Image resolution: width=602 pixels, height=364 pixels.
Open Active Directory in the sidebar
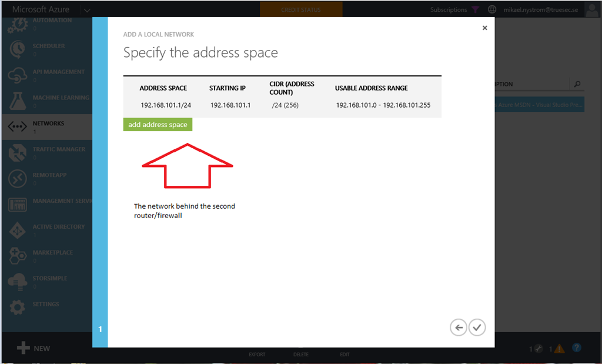point(47,231)
